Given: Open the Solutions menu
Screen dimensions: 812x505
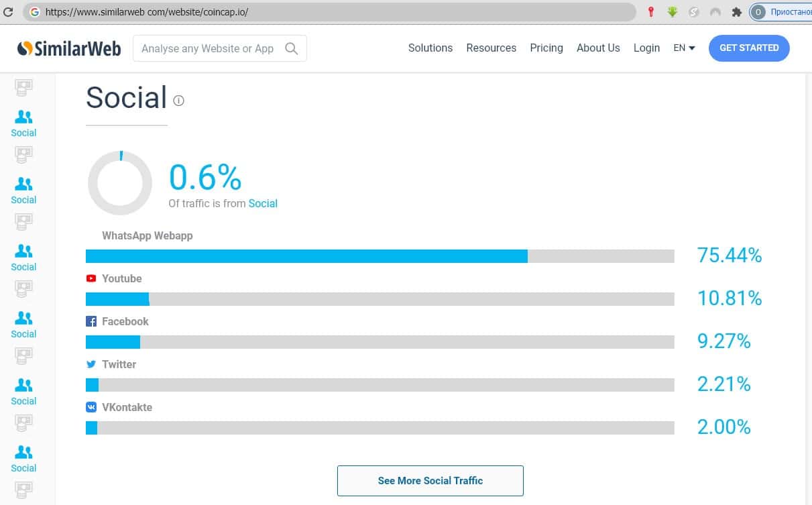Looking at the screenshot, I should (x=430, y=48).
